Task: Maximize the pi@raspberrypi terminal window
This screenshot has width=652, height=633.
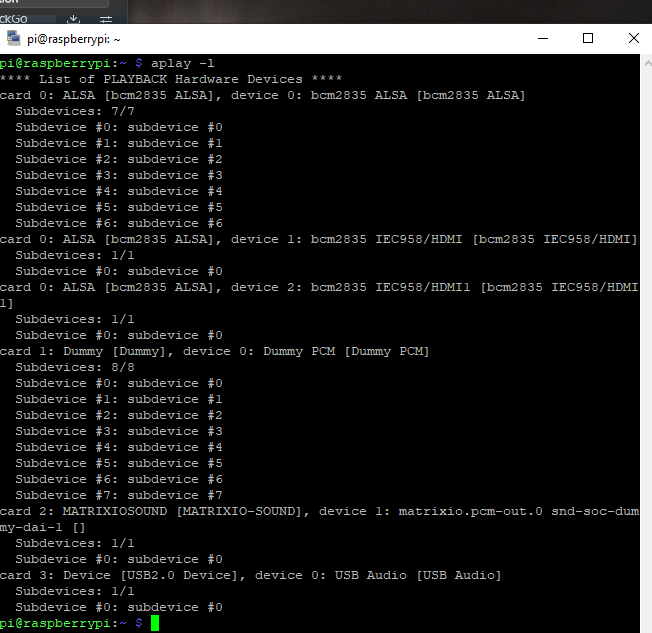Action: (588, 39)
